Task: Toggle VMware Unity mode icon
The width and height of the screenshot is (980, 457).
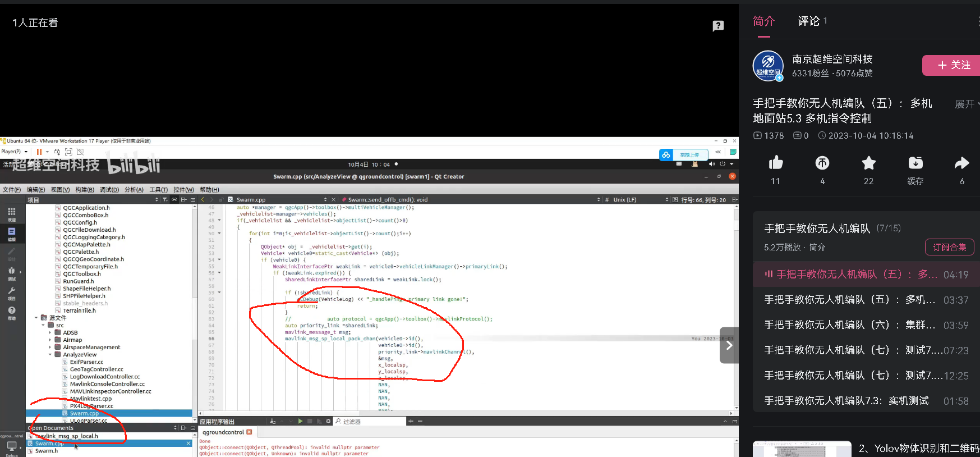Action: click(80, 152)
